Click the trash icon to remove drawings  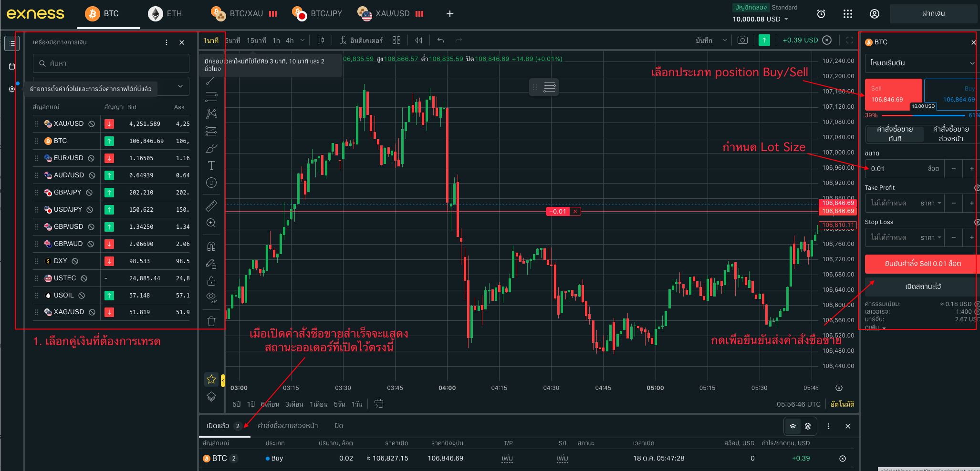pyautogui.click(x=211, y=321)
